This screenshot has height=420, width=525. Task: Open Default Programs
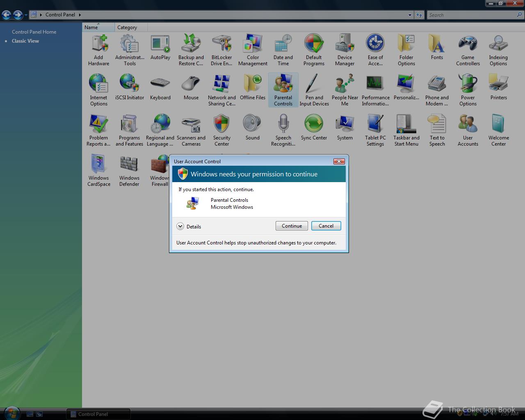(x=314, y=50)
